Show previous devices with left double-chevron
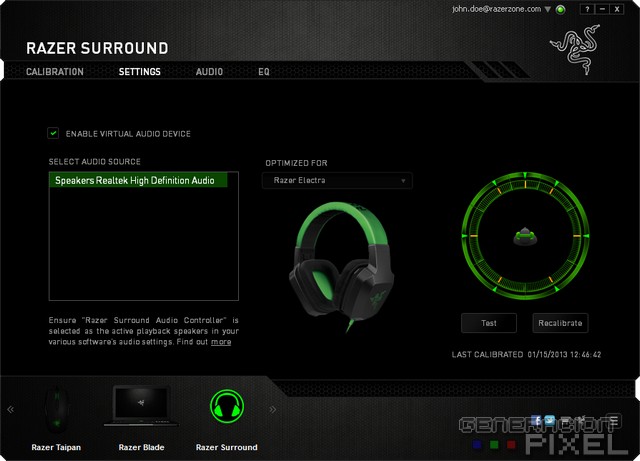The height and width of the screenshot is (461, 640). tap(11, 409)
